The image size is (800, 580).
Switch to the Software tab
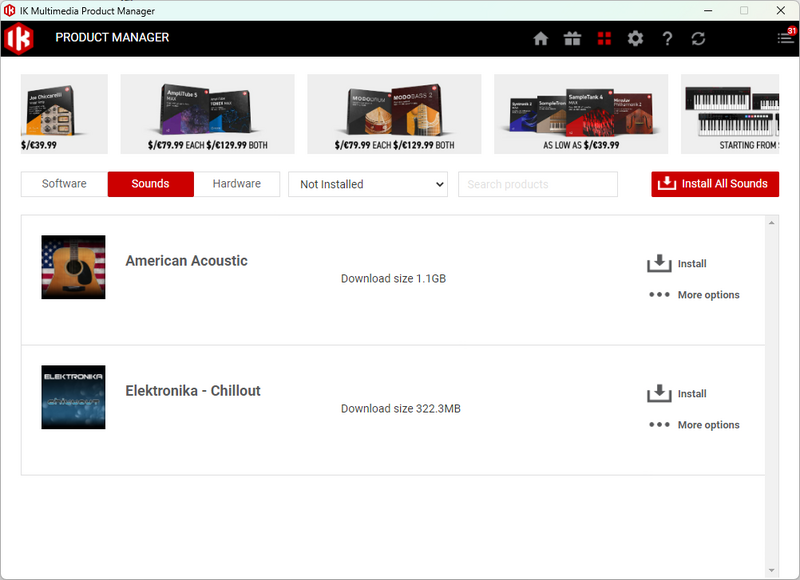(64, 184)
